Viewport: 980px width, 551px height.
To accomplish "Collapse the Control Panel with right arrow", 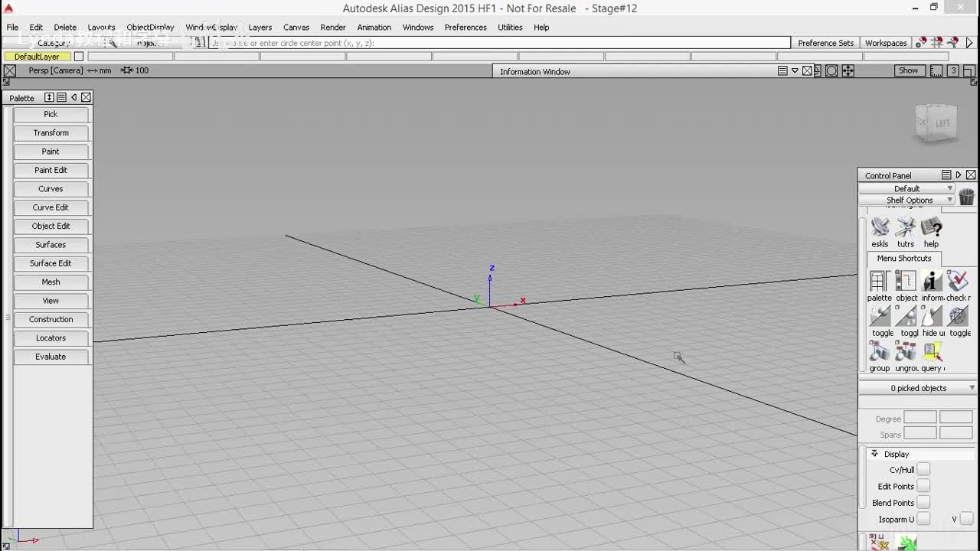I will 959,175.
